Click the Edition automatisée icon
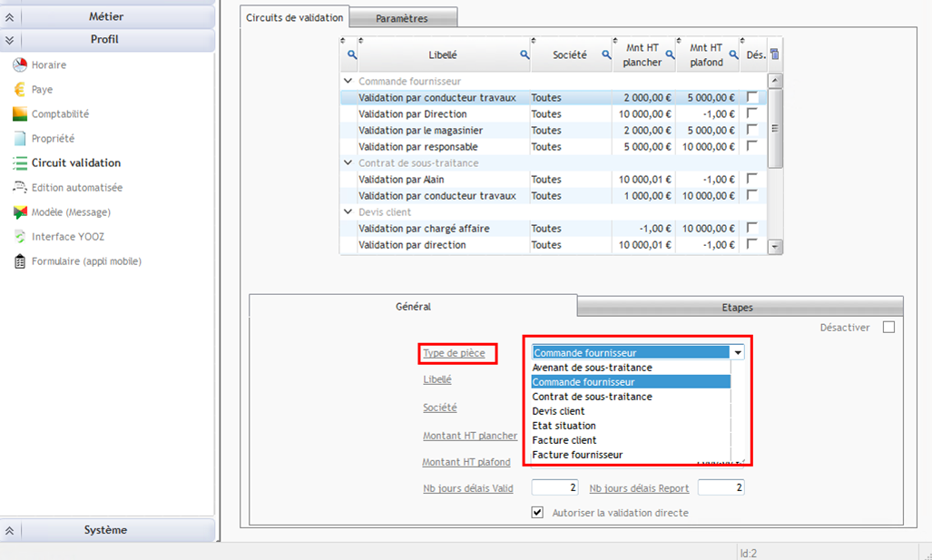Viewport: 932px width, 560px height. coord(19,188)
